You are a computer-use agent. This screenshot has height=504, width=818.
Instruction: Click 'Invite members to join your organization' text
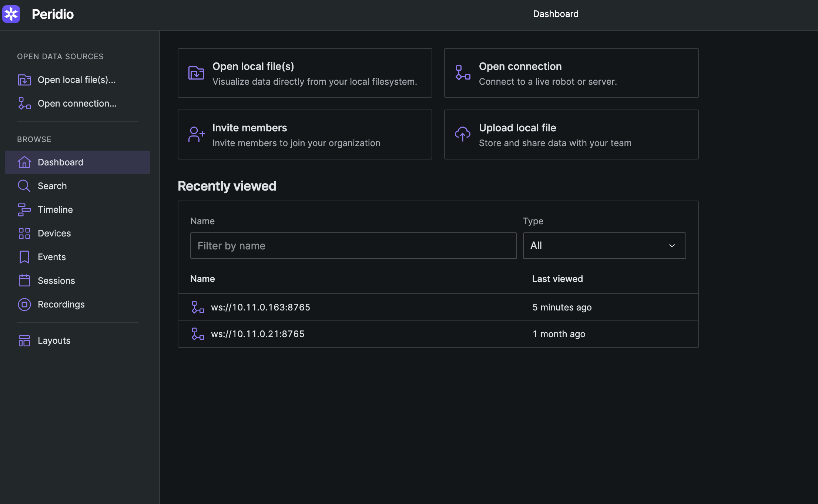[x=296, y=143]
